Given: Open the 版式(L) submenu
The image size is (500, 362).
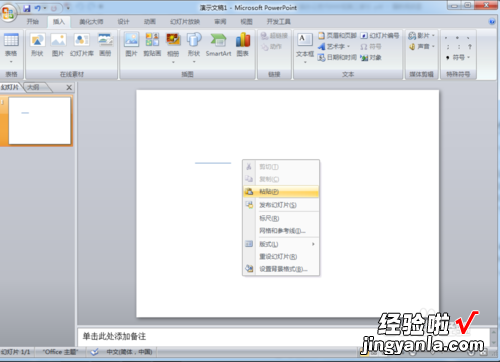Looking at the screenshot, I should (x=281, y=244).
